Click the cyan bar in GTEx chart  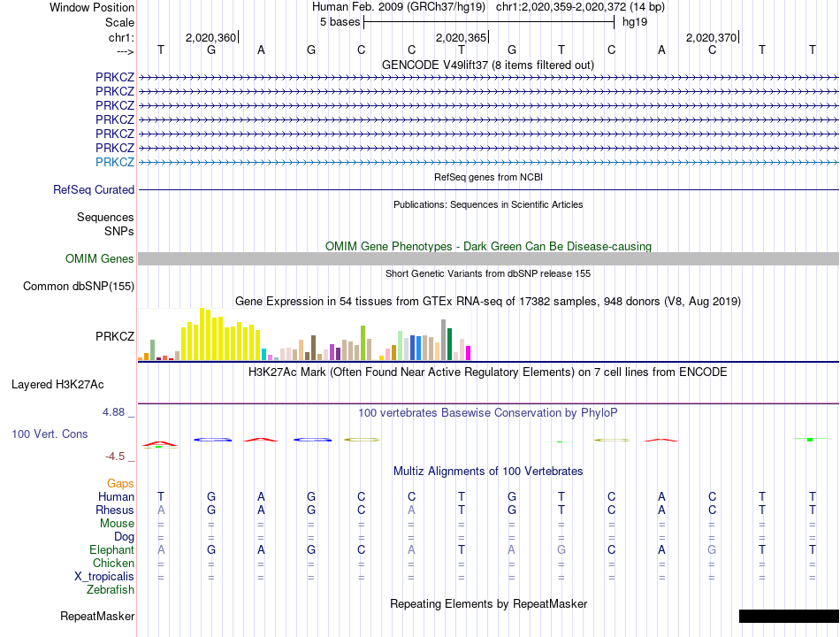pos(263,355)
